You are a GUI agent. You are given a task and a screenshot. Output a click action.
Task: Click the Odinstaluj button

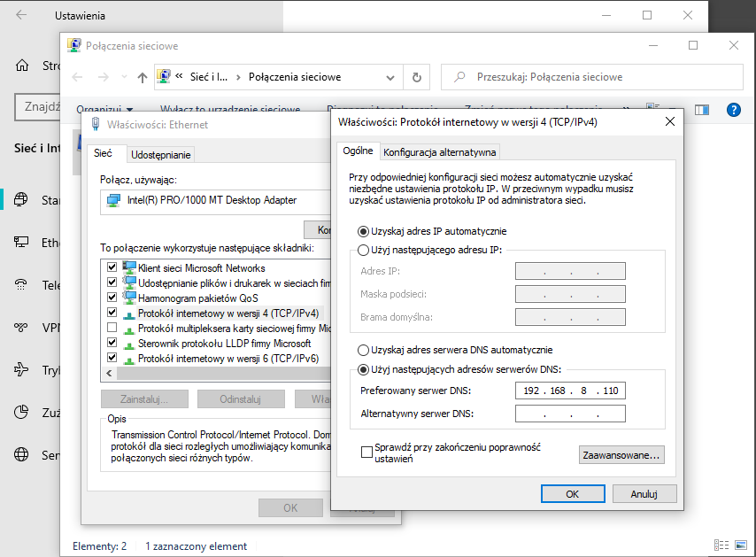click(240, 399)
